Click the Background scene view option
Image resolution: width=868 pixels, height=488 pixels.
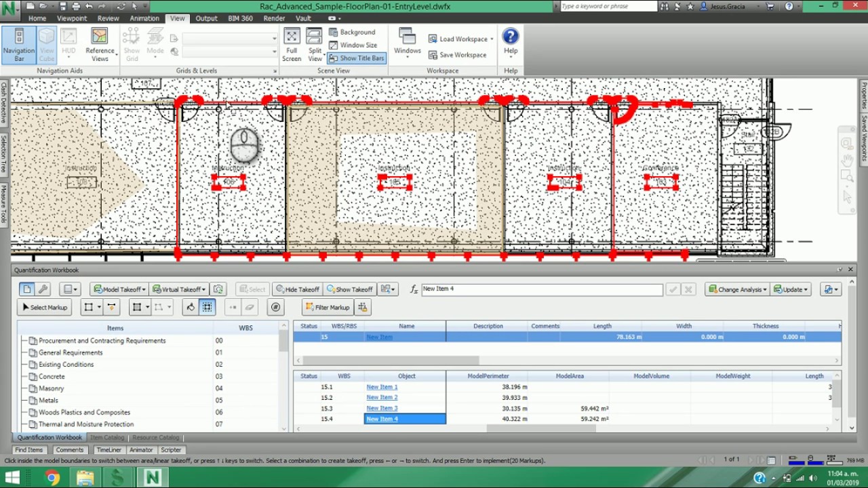point(352,32)
